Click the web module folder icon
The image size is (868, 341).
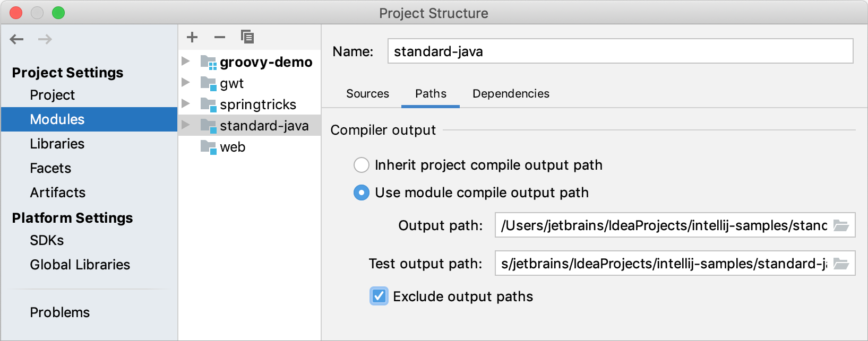pos(208,147)
